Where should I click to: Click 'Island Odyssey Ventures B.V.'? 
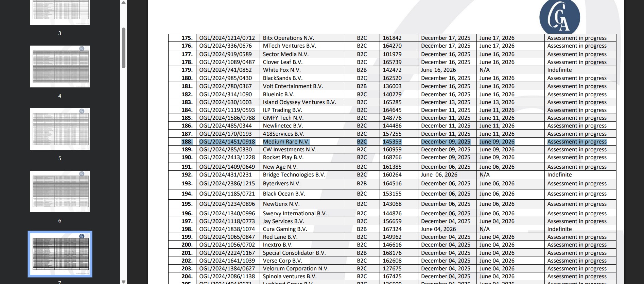pyautogui.click(x=299, y=102)
